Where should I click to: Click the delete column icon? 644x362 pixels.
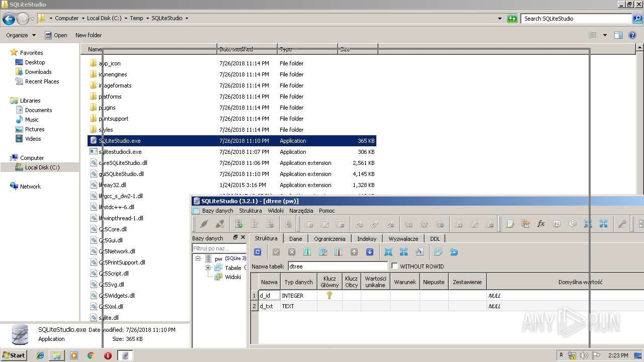click(339, 252)
